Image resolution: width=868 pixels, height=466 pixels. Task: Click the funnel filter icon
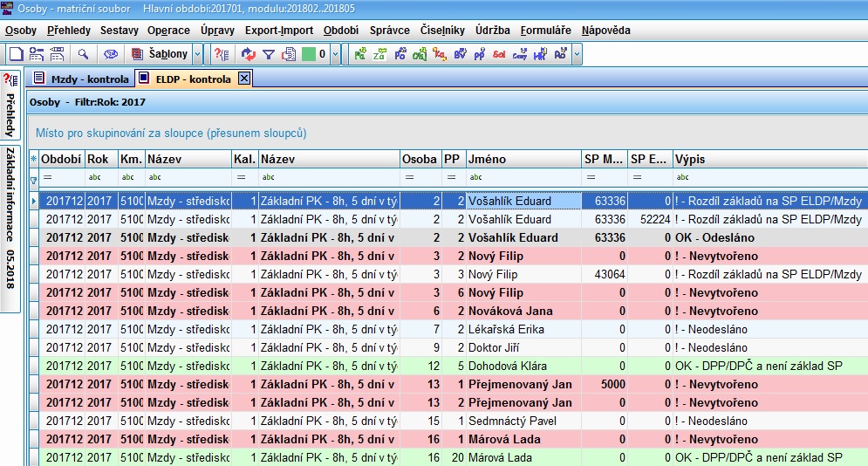[x=269, y=54]
